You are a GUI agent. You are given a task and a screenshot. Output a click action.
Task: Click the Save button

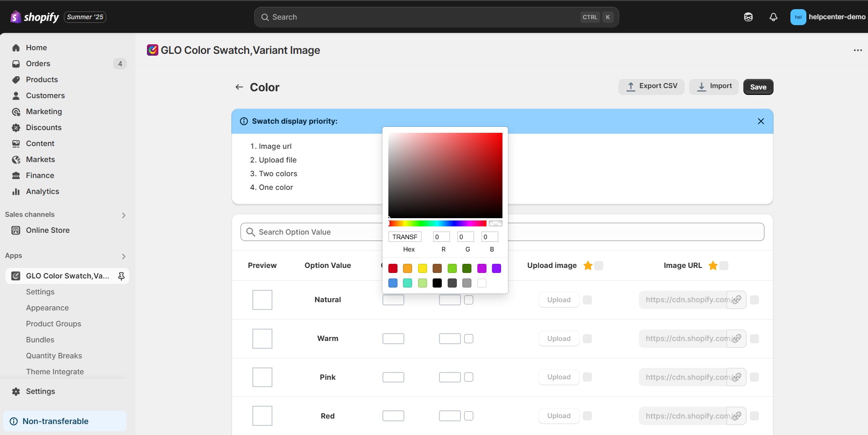point(758,87)
